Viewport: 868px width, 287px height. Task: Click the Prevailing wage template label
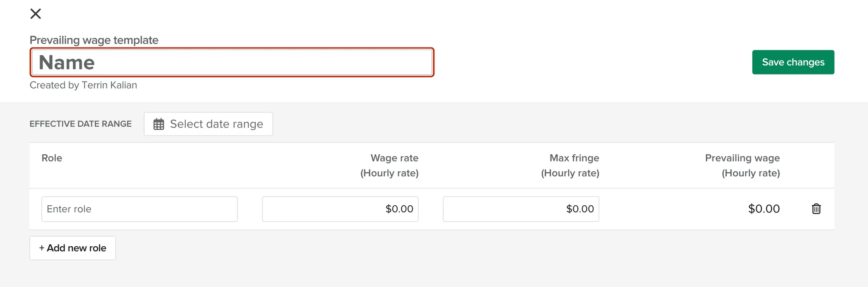coord(94,40)
